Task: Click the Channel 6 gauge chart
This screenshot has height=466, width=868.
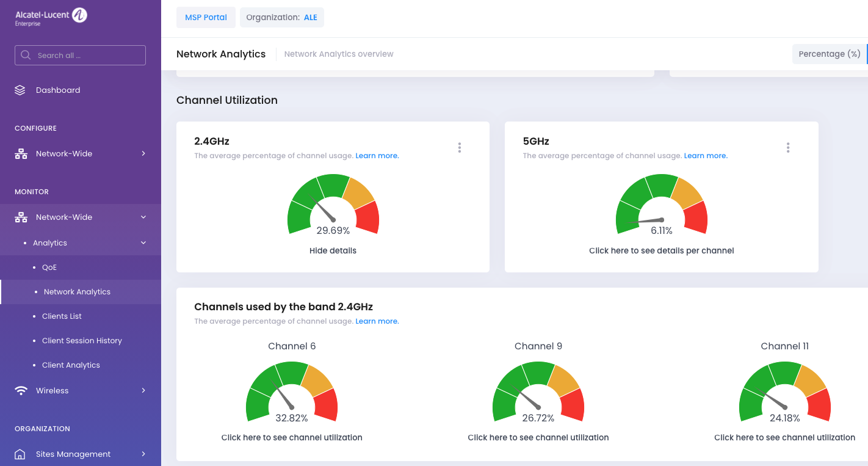Action: pos(292,391)
